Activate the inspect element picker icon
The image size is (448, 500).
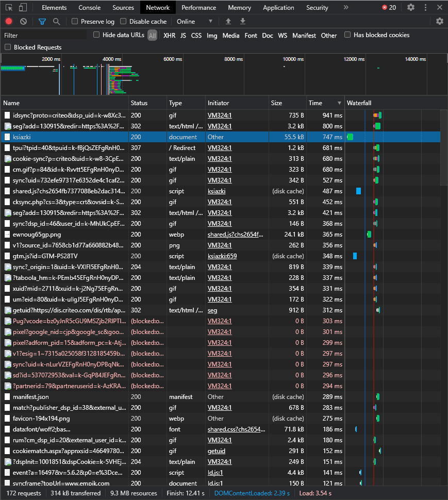tap(9, 7)
